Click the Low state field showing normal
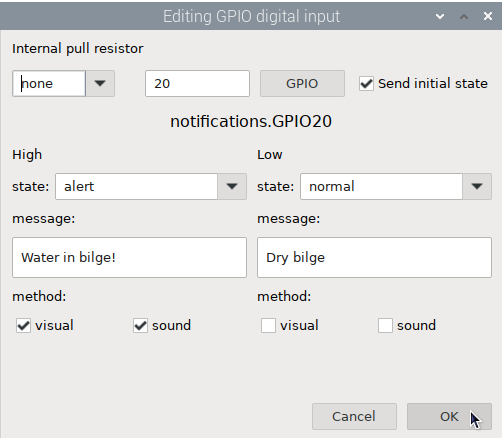This screenshot has height=440, width=502. [381, 186]
